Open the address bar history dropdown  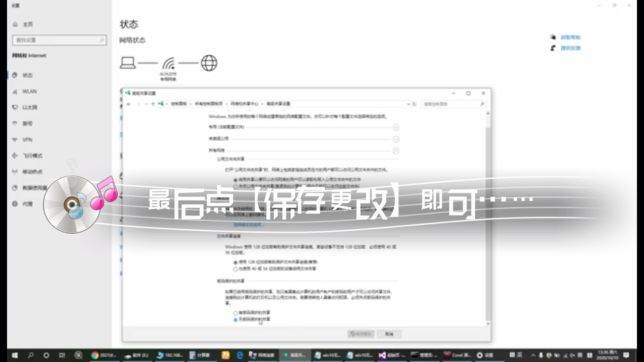(408, 104)
